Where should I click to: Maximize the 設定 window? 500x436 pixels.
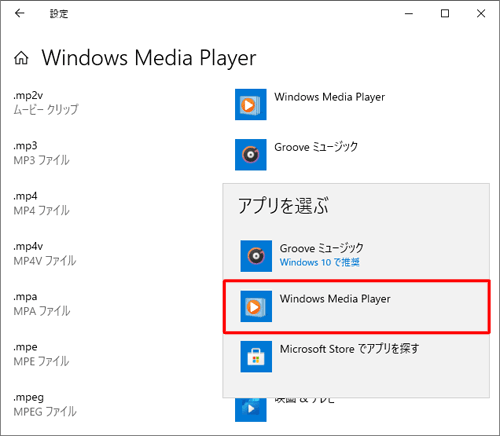[445, 14]
